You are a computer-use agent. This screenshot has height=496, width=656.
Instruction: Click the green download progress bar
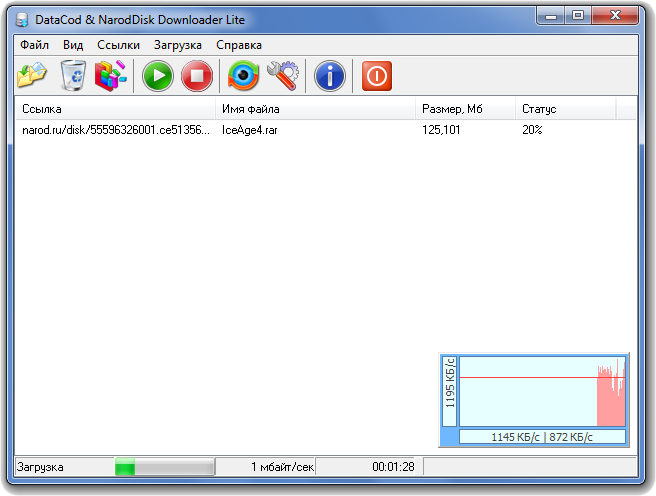pyautogui.click(x=165, y=467)
